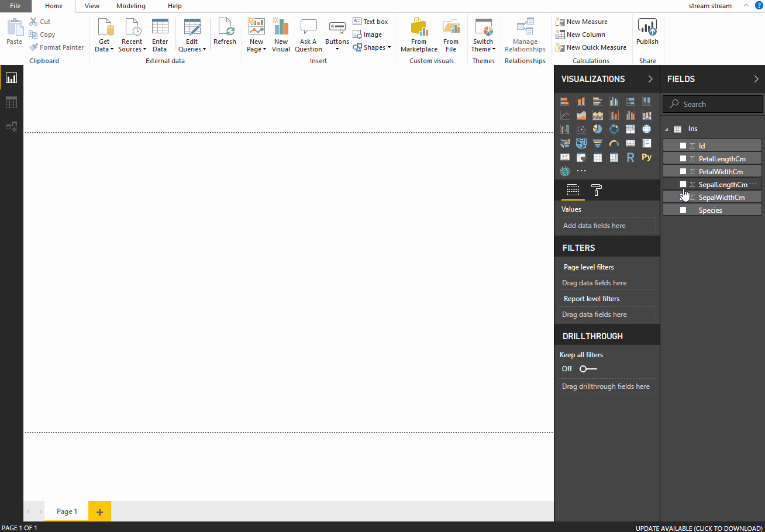This screenshot has height=532, width=765.
Task: Select the donut chart visualization
Action: [x=614, y=129]
